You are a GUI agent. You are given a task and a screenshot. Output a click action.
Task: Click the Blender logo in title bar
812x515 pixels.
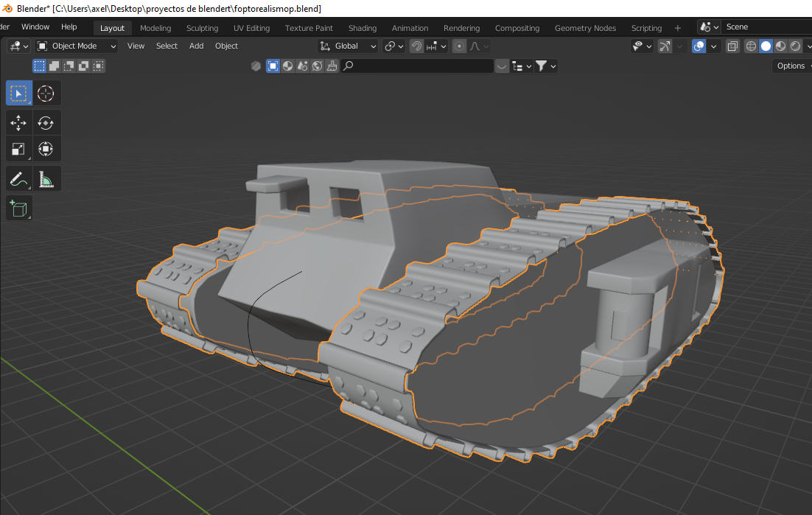[x=7, y=8]
